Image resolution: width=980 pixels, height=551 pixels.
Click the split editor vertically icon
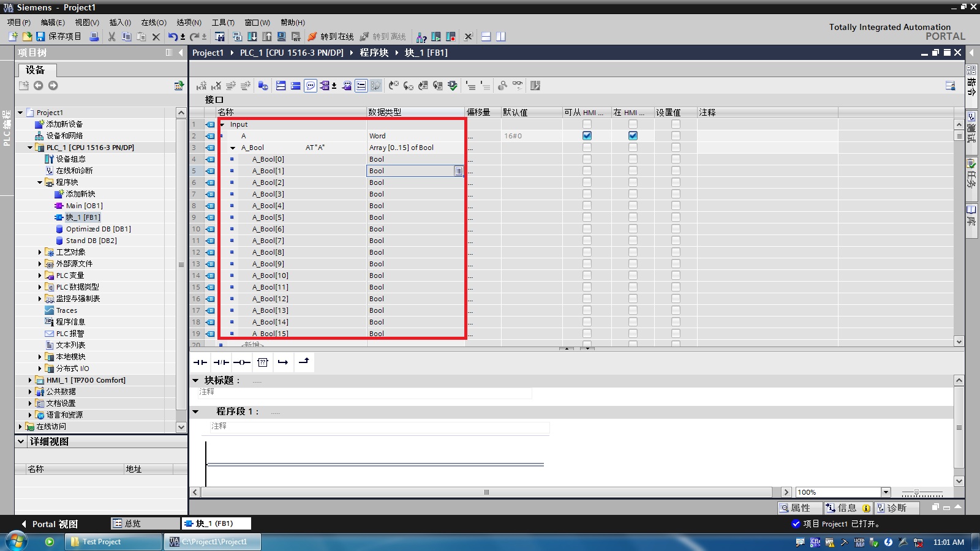[x=501, y=37]
